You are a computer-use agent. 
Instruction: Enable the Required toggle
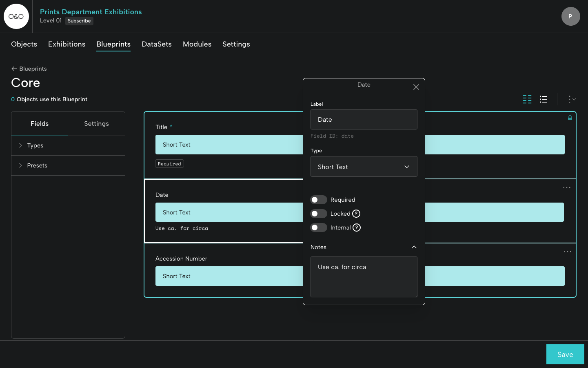click(x=319, y=200)
